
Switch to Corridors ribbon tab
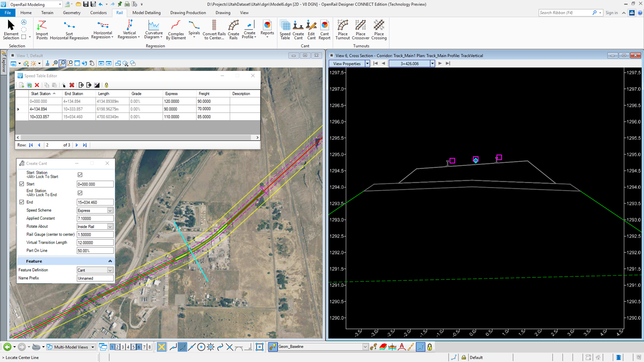pyautogui.click(x=98, y=13)
